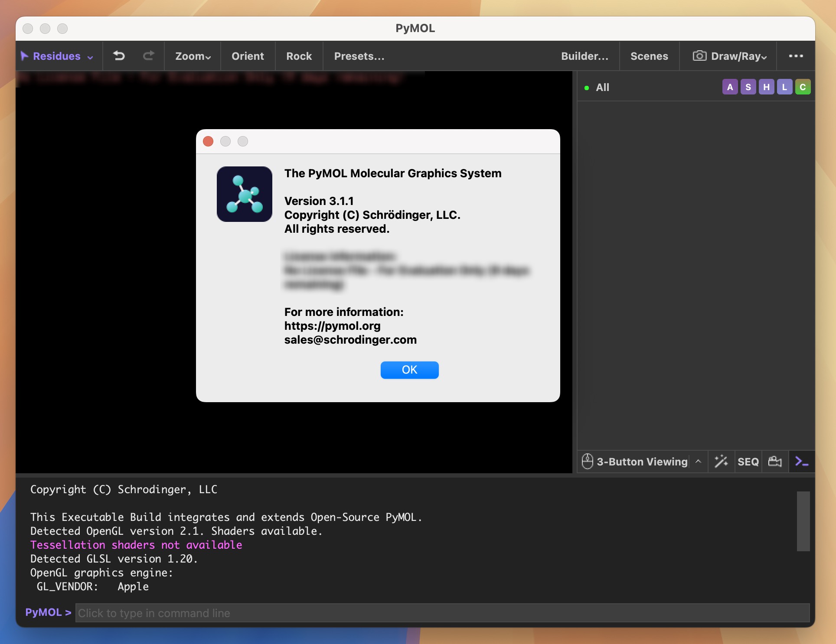Click 'Detected OpenGL version 2.1' log line
The height and width of the screenshot is (644, 836).
coord(176,531)
